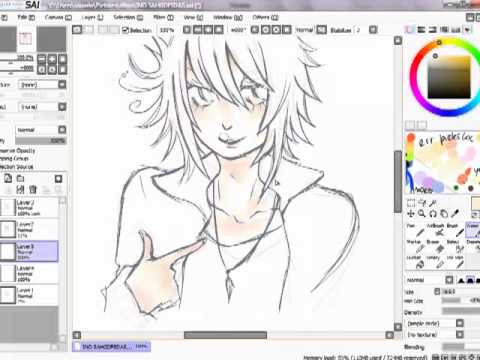
Task: Select Layer 8 in the layer list
Action: point(29,251)
